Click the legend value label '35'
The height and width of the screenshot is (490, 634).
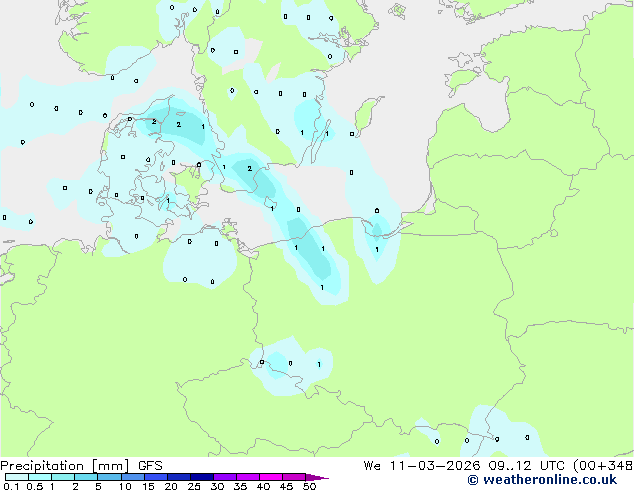pyautogui.click(x=240, y=486)
